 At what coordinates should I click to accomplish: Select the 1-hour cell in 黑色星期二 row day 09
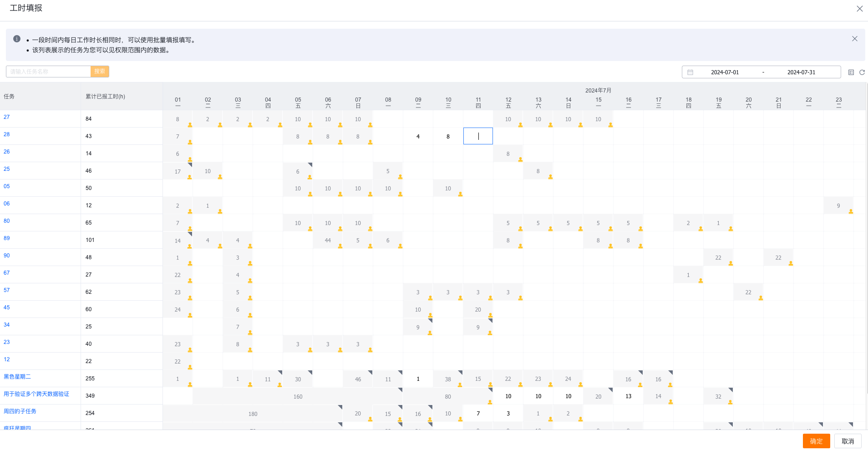point(418,379)
